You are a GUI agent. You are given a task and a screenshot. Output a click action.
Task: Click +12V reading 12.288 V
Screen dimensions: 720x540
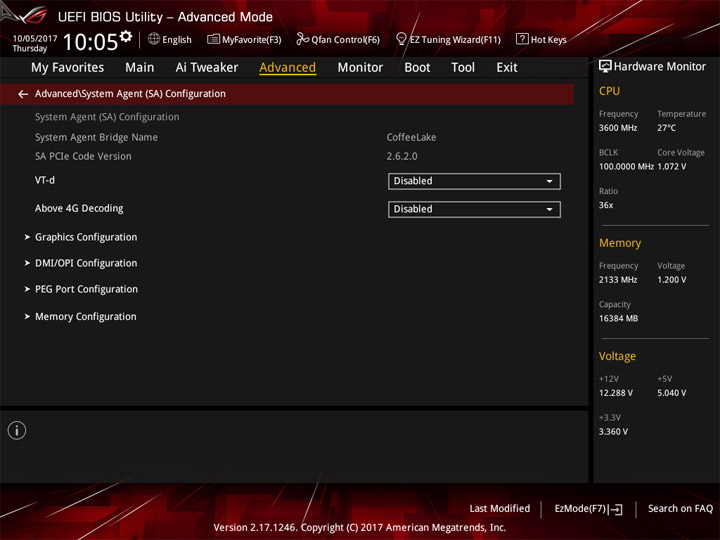click(616, 393)
